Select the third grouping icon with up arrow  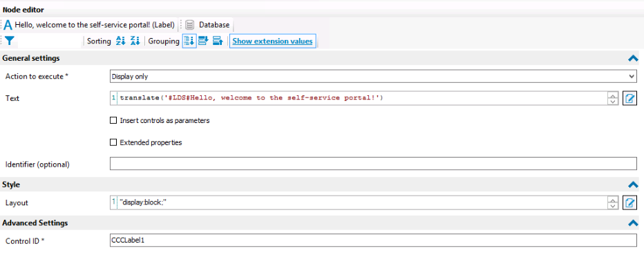pyautogui.click(x=218, y=41)
